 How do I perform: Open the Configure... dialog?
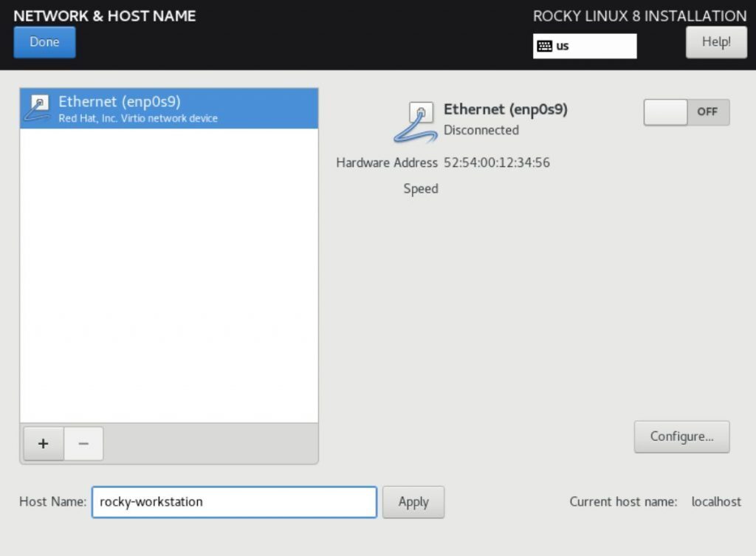tap(681, 436)
